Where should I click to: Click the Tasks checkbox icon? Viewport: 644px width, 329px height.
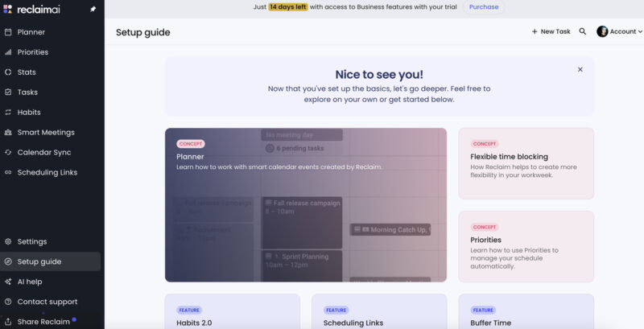point(8,93)
